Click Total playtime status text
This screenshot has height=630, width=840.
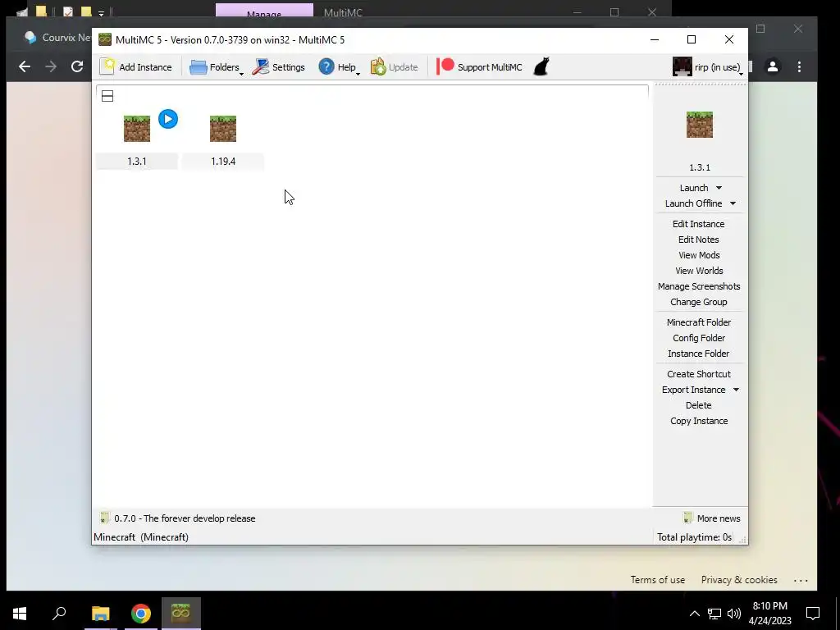694,537
